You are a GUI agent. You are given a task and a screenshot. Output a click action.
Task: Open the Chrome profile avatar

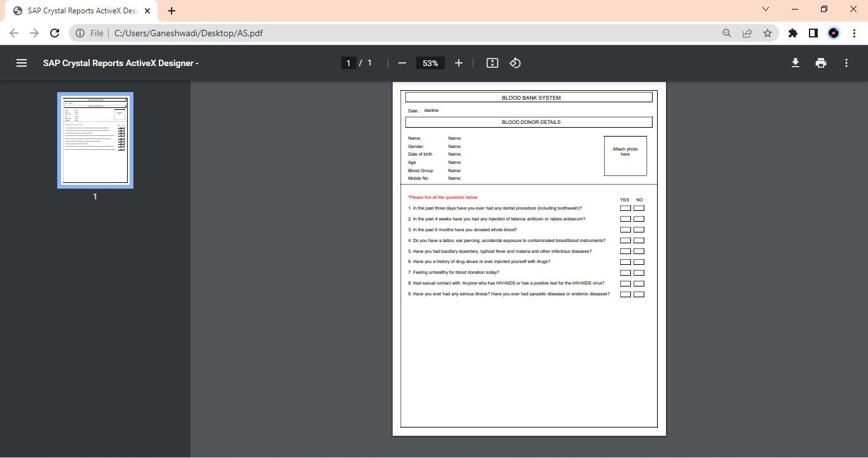pyautogui.click(x=834, y=33)
